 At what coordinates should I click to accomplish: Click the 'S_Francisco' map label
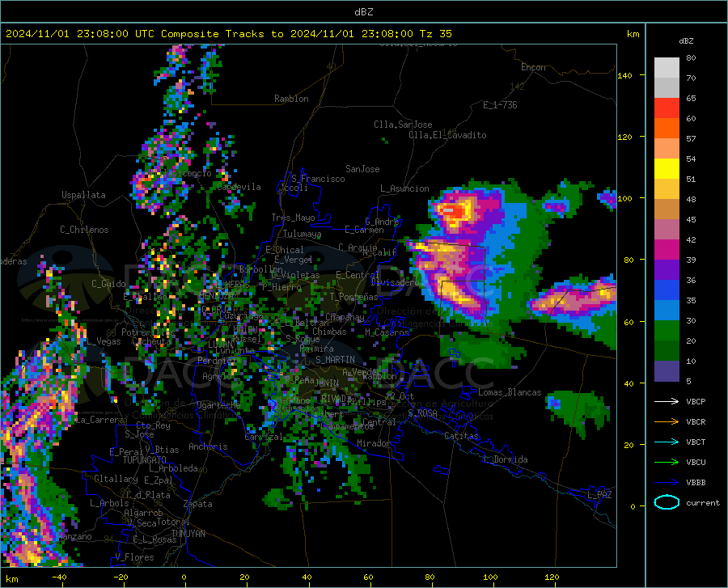(x=318, y=179)
